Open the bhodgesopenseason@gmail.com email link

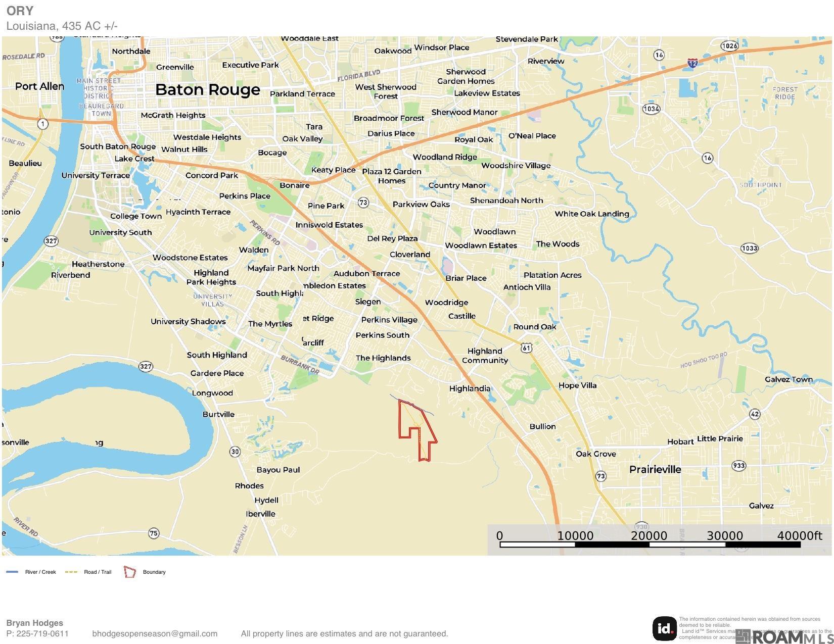pos(155,633)
